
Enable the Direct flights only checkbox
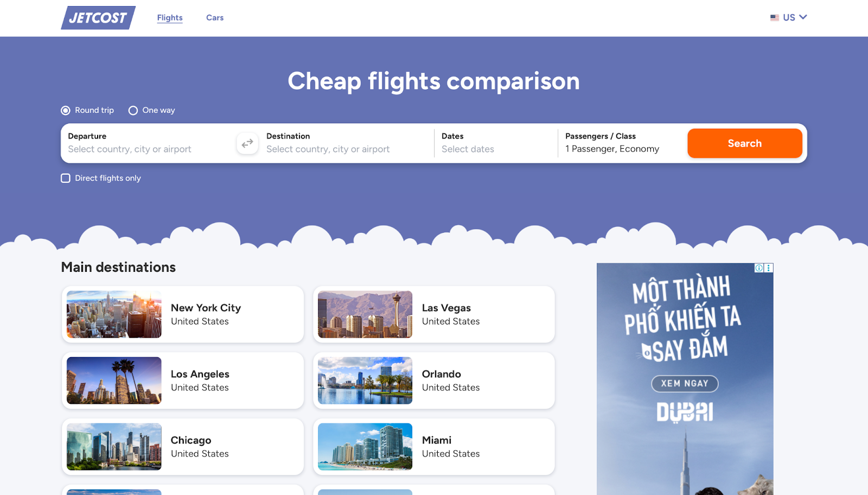pos(66,179)
